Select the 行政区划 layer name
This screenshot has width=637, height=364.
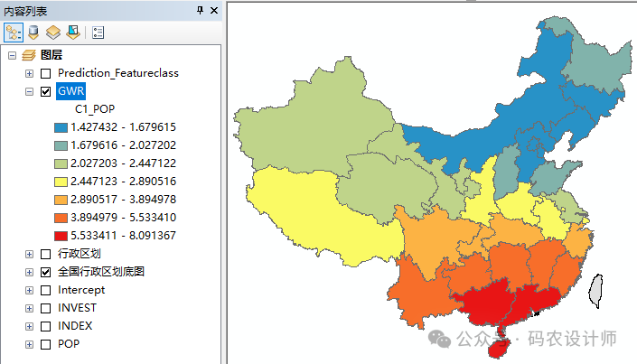pyautogui.click(x=80, y=254)
